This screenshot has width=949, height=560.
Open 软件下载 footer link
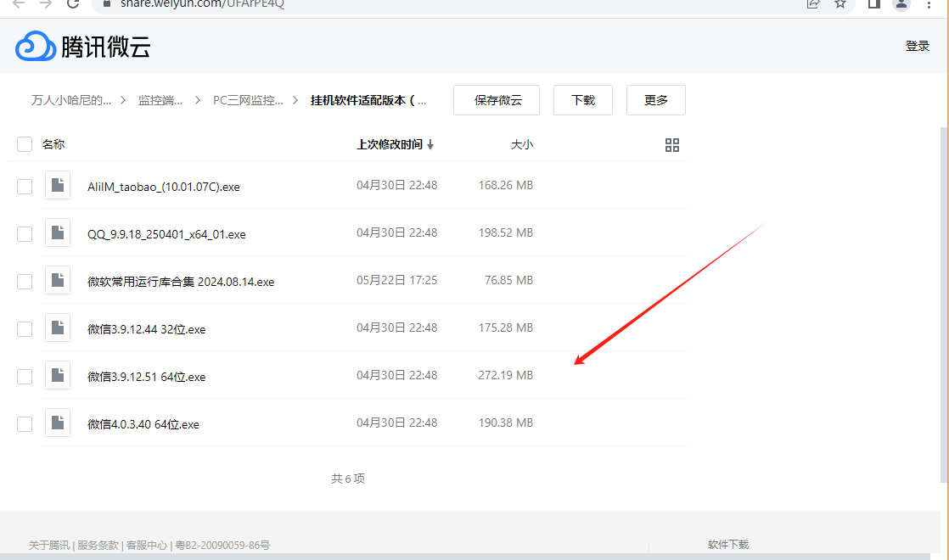point(728,544)
